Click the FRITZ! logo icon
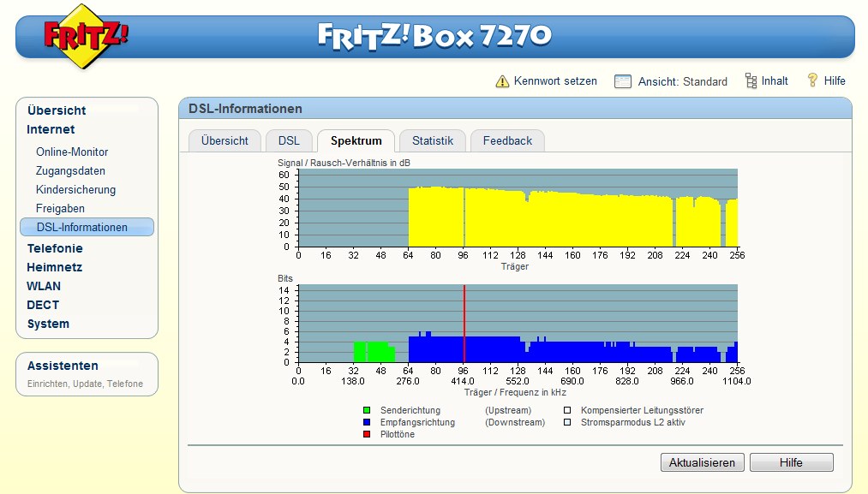 coord(85,37)
